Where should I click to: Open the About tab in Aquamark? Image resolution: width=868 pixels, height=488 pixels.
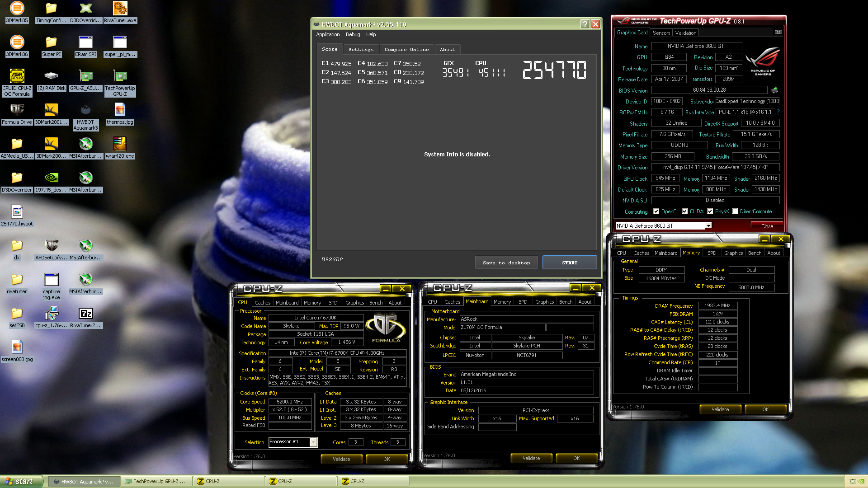tap(447, 49)
